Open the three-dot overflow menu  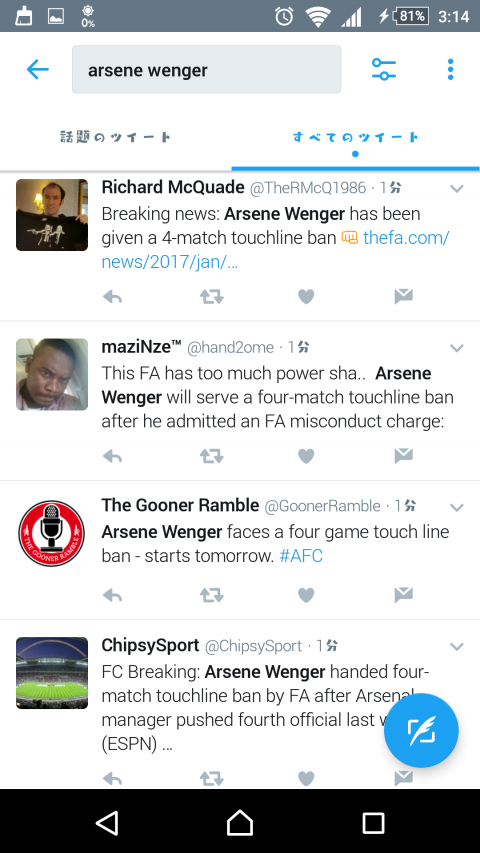click(450, 69)
